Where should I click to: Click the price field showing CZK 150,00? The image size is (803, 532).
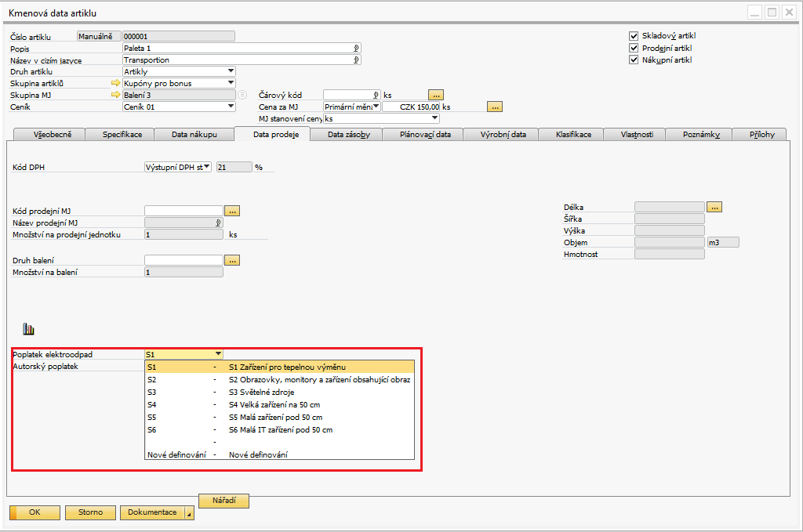pyautogui.click(x=411, y=107)
